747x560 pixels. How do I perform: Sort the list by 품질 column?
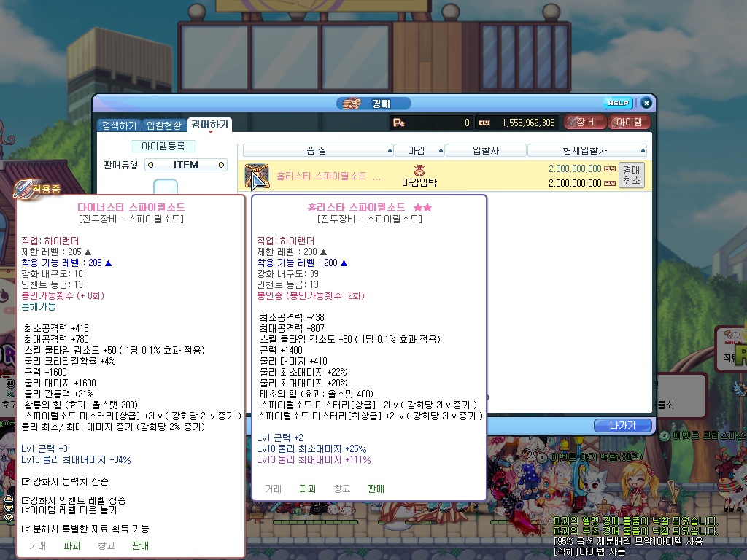pyautogui.click(x=317, y=150)
